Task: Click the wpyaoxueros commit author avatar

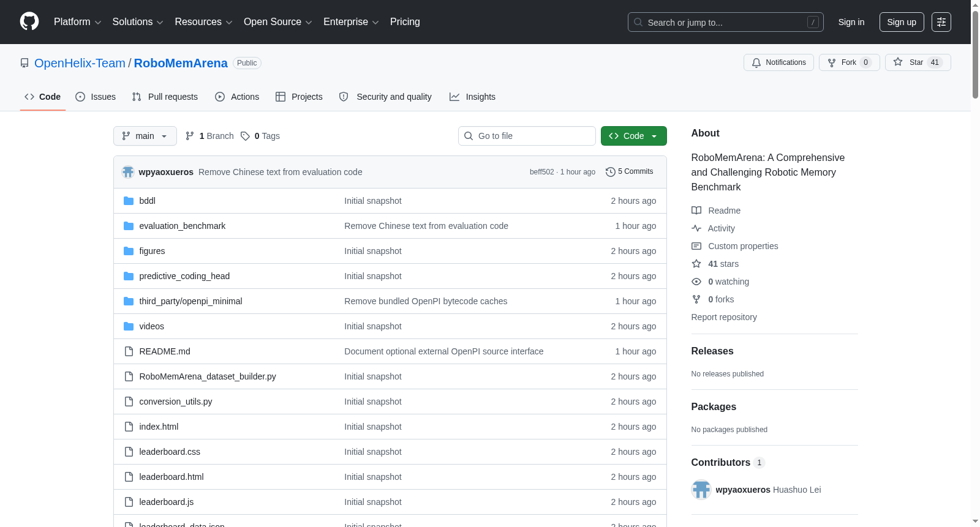Action: [x=128, y=172]
